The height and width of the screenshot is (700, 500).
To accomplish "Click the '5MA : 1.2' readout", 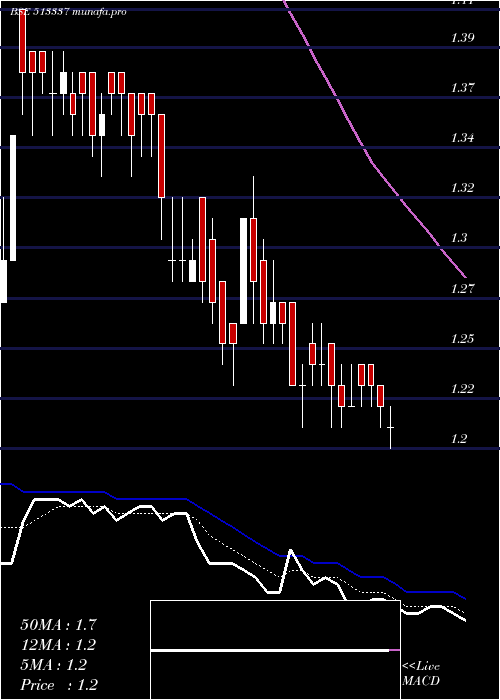I will click(x=54, y=665).
